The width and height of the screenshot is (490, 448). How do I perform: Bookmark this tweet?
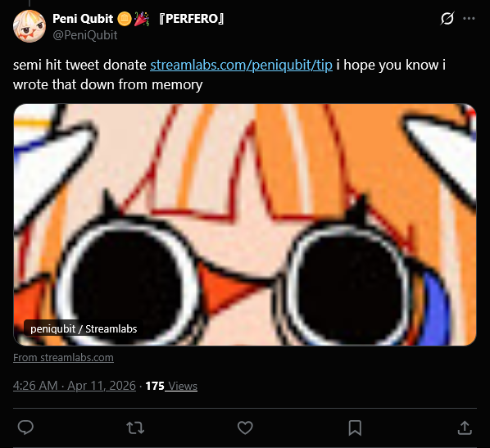(355, 428)
